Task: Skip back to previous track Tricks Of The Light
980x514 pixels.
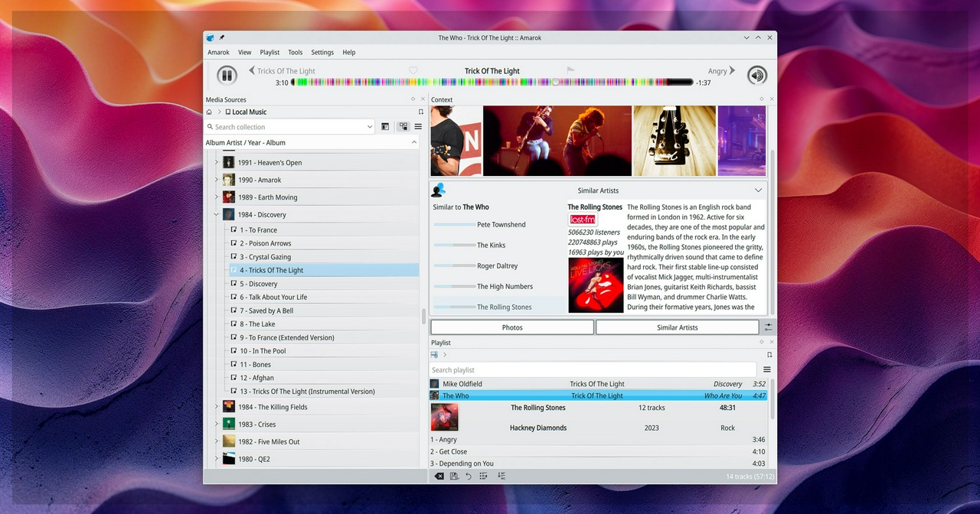Action: point(282,71)
